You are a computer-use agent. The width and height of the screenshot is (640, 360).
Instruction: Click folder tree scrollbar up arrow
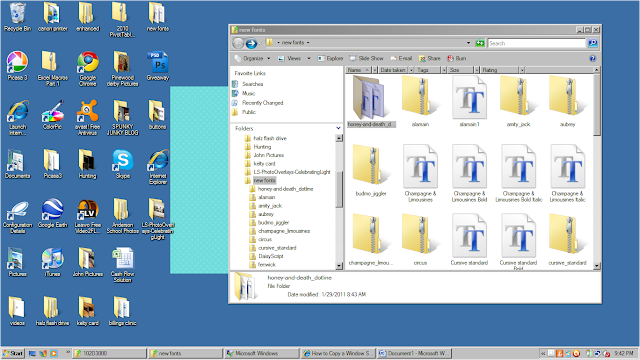tap(339, 138)
